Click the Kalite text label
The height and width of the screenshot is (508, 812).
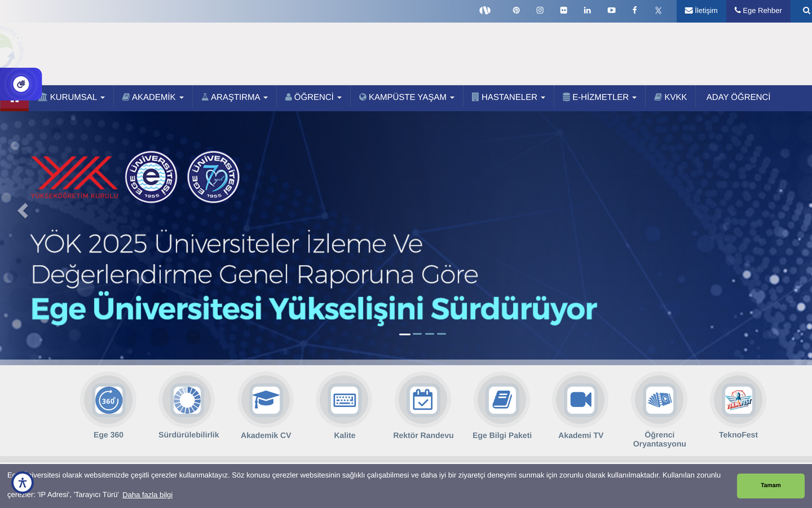point(345,435)
